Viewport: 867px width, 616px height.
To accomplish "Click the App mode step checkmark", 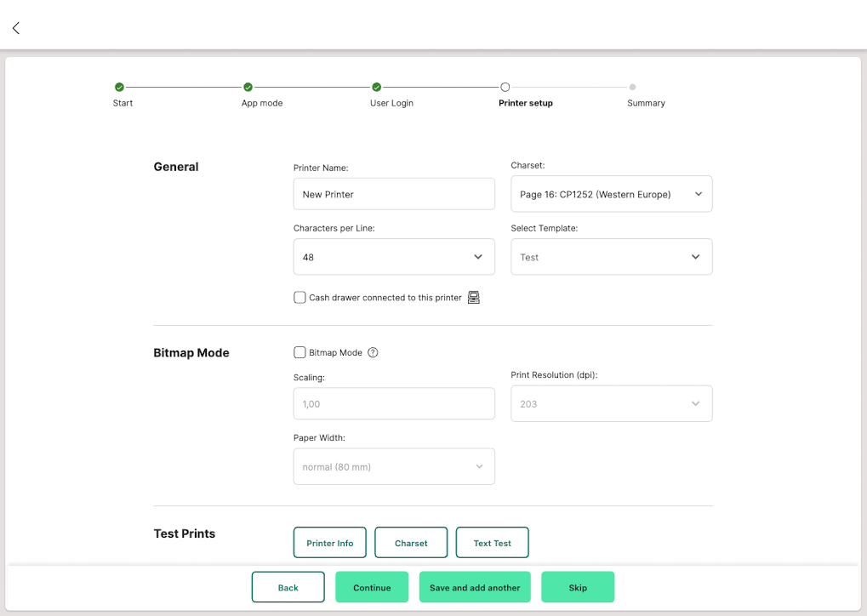I will point(248,87).
